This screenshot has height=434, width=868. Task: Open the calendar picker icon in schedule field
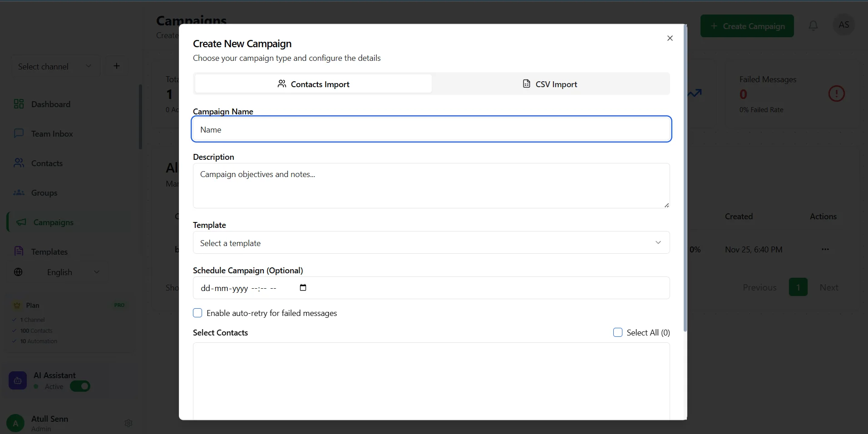(303, 287)
